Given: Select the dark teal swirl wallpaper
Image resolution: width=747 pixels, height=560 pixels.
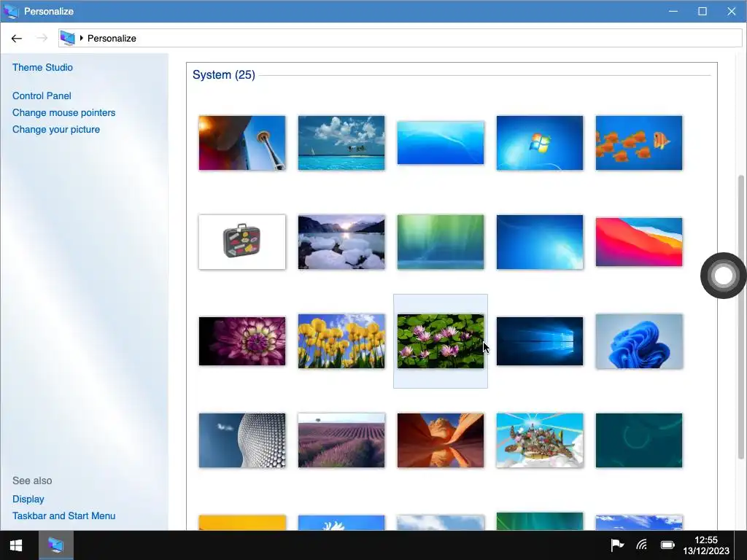Looking at the screenshot, I should point(639,440).
